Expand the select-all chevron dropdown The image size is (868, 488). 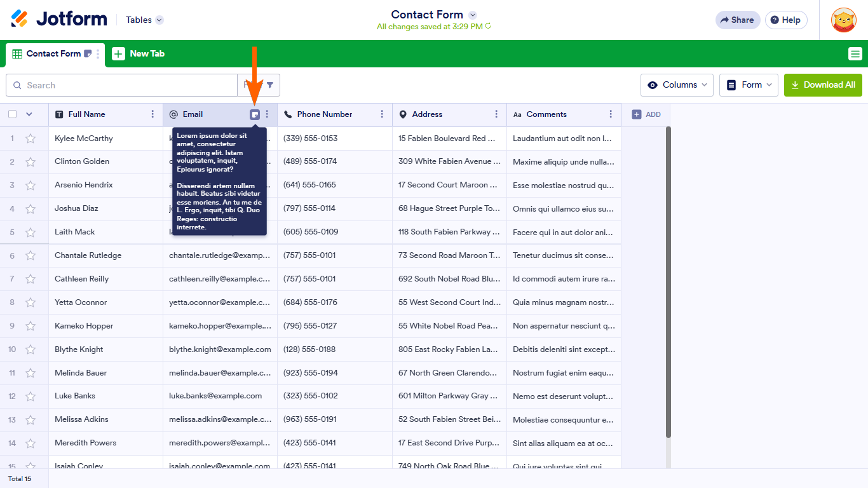pos(29,114)
